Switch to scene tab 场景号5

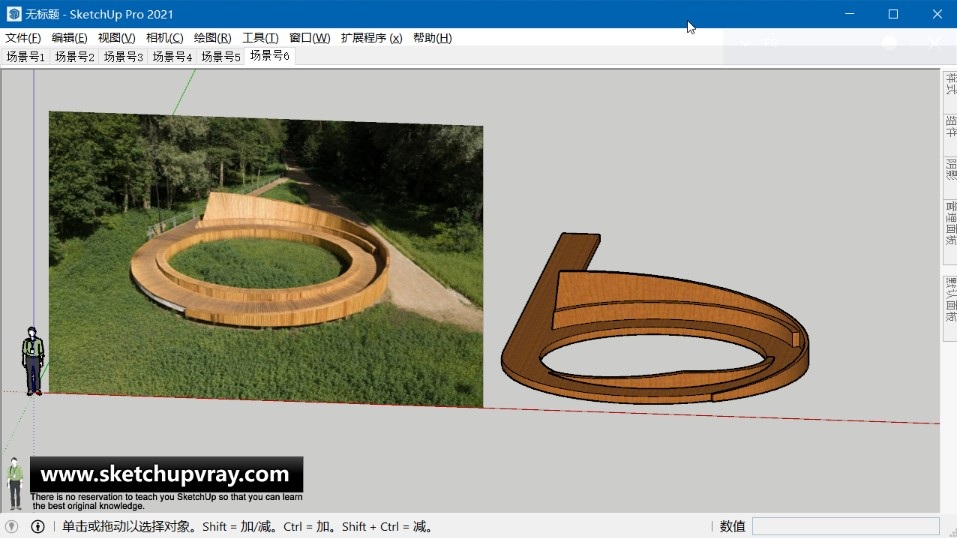pos(221,57)
